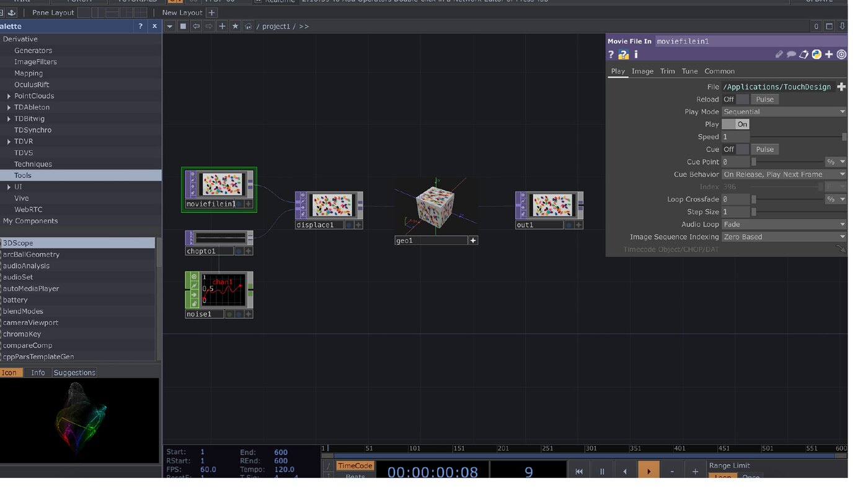Click the copy parameters clipboard icon
The width and height of the screenshot is (868, 489).
coord(804,55)
